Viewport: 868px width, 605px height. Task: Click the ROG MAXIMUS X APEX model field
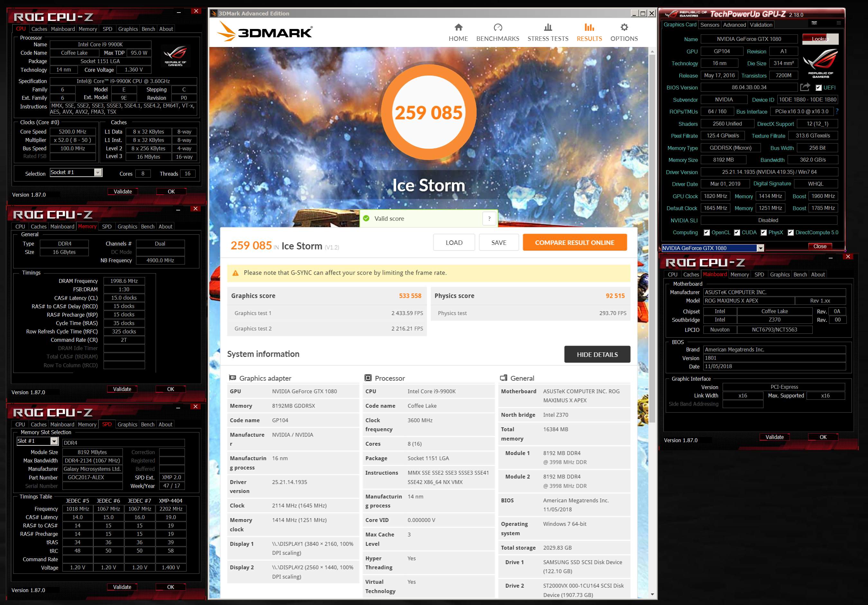point(749,301)
